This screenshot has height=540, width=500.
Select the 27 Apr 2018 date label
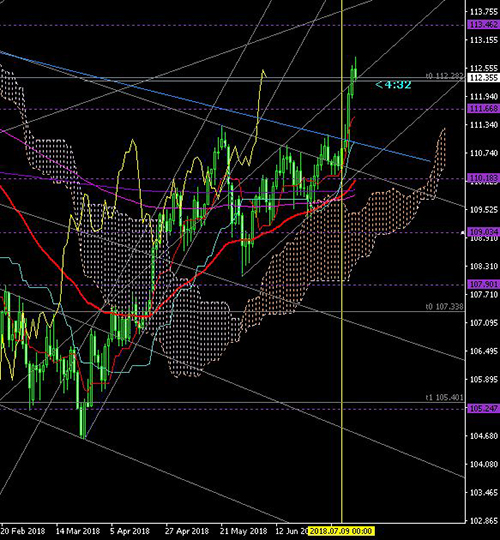pyautogui.click(x=187, y=531)
